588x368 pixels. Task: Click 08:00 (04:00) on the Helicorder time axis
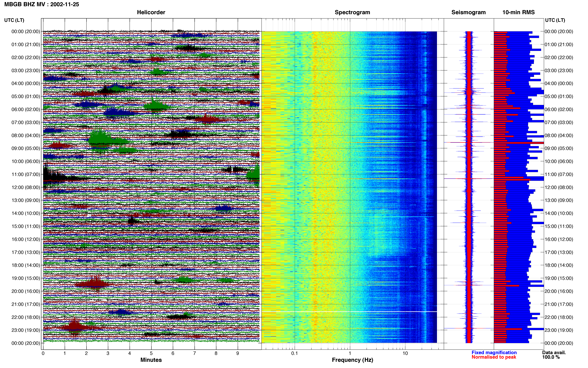pos(26,135)
